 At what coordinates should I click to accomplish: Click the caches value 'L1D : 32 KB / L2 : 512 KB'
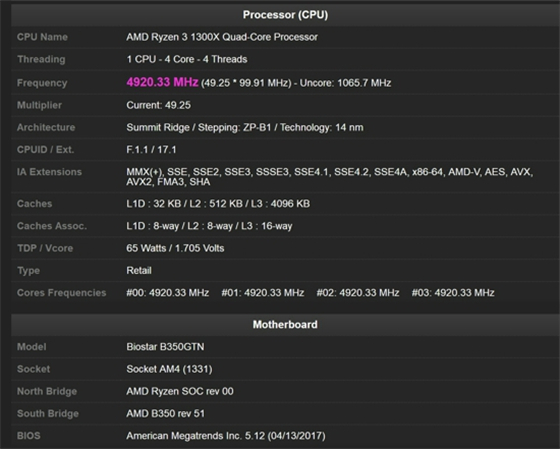185,204
